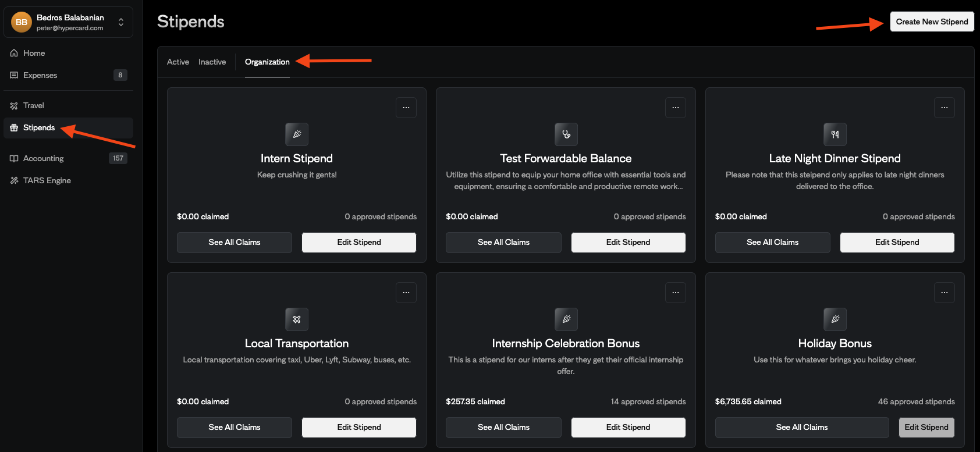Open the account switcher chevron
This screenshot has height=452, width=980.
click(x=120, y=22)
